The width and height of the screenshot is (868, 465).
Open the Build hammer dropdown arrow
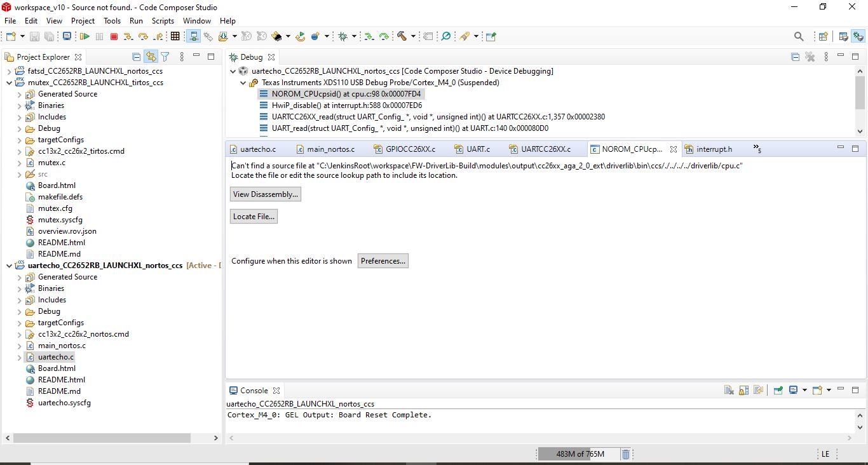(x=412, y=37)
